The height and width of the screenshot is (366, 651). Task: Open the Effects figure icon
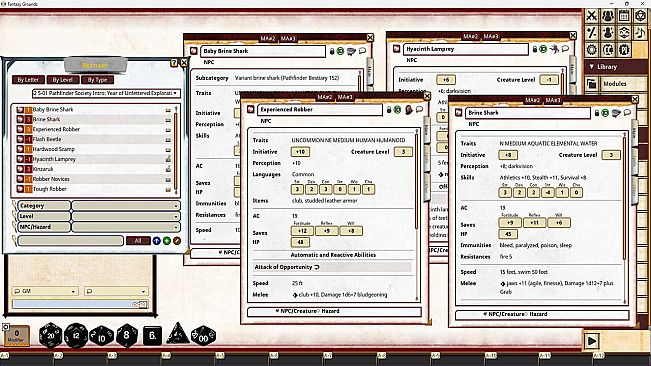pyautogui.click(x=608, y=32)
